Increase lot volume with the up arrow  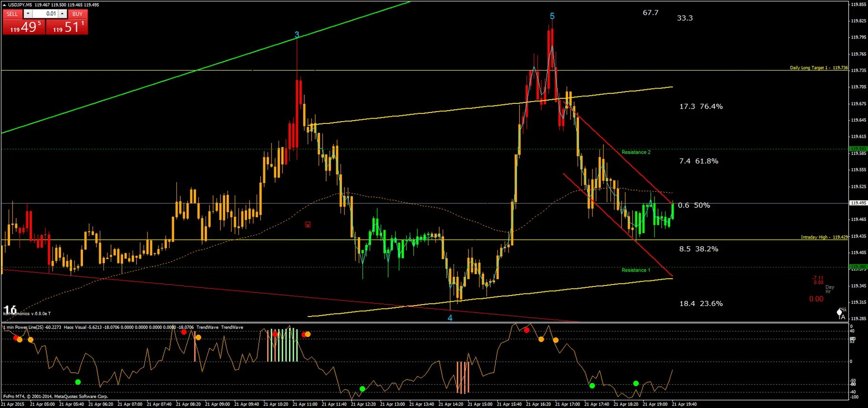(62, 14)
